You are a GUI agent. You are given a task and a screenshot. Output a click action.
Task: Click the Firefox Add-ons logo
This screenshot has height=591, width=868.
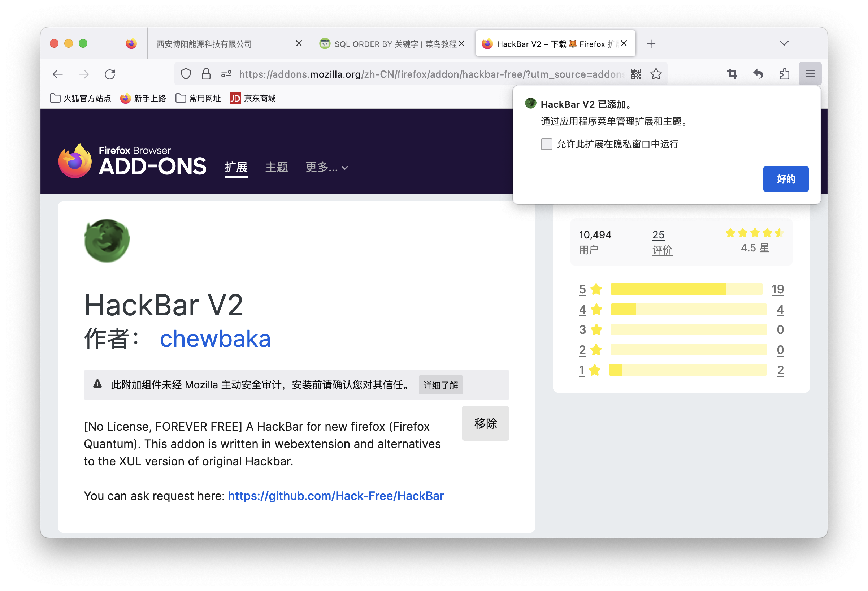tap(132, 161)
